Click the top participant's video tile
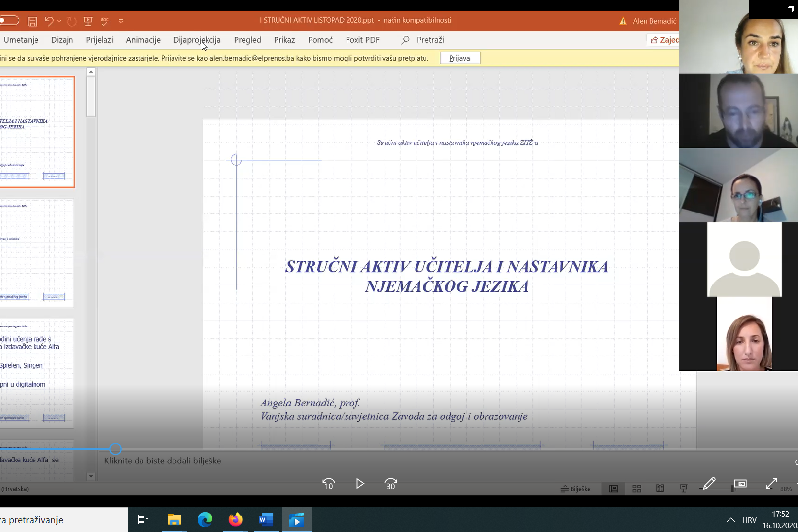798x532 pixels. 738,37
